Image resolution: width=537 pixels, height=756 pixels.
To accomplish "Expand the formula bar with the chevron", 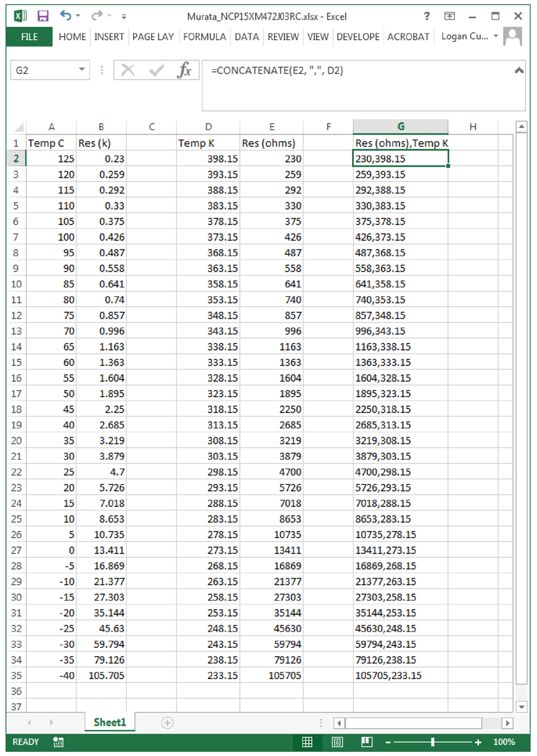I will [519, 70].
